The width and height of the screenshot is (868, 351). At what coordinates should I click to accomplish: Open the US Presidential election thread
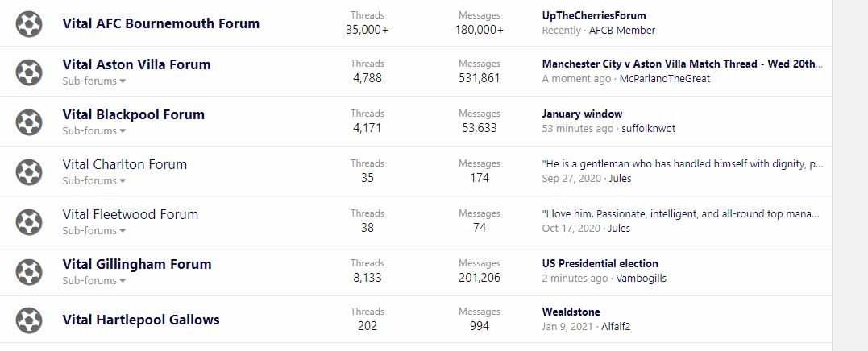pos(600,263)
